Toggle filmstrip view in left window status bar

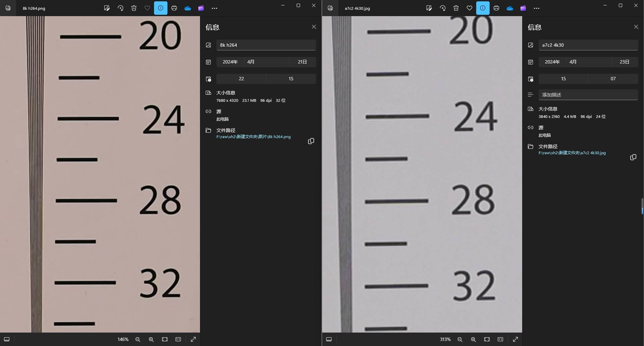[7, 339]
